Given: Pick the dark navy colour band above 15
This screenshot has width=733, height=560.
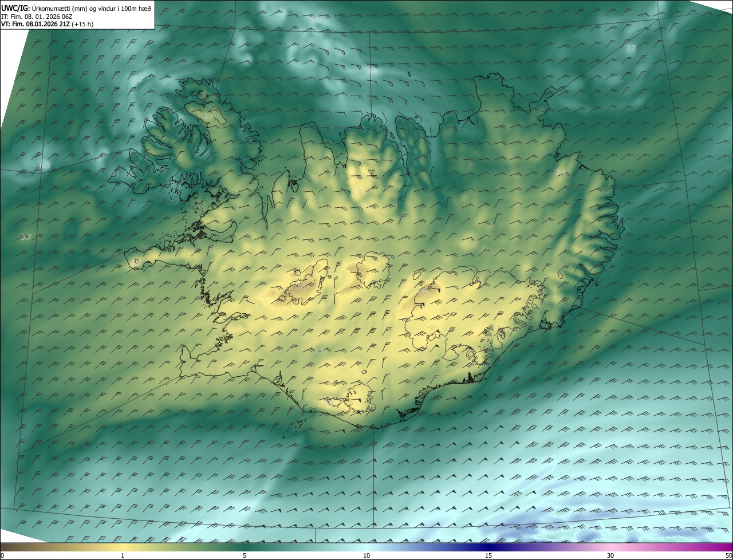Looking at the screenshot, I should 488,547.
